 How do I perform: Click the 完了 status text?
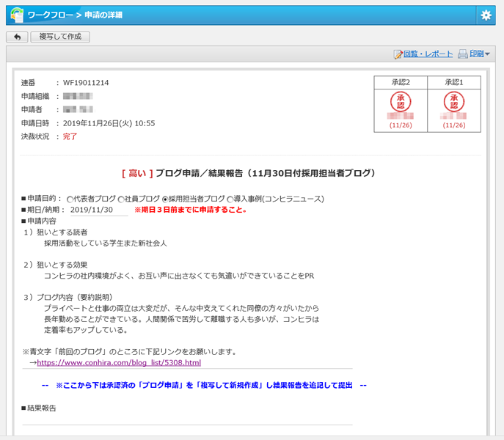tap(70, 136)
